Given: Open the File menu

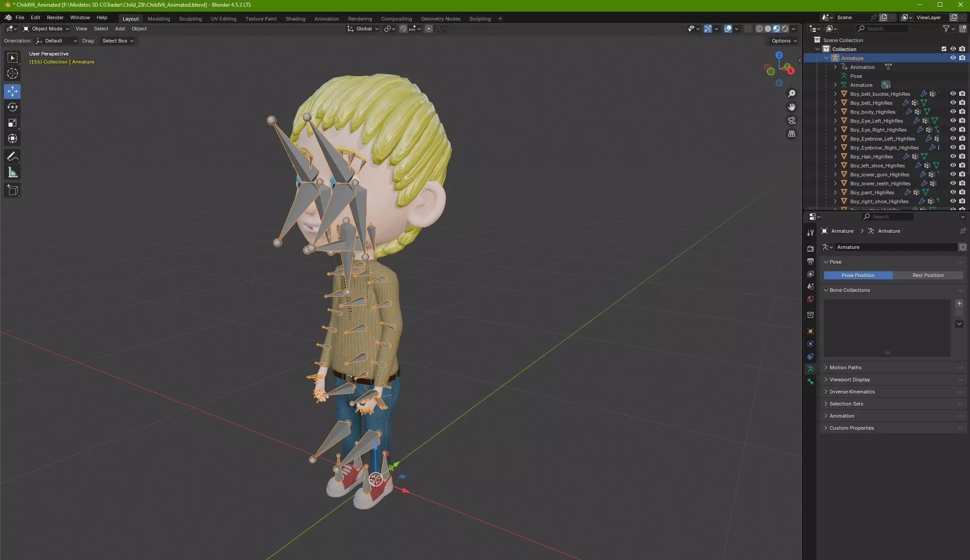Looking at the screenshot, I should [x=20, y=17].
